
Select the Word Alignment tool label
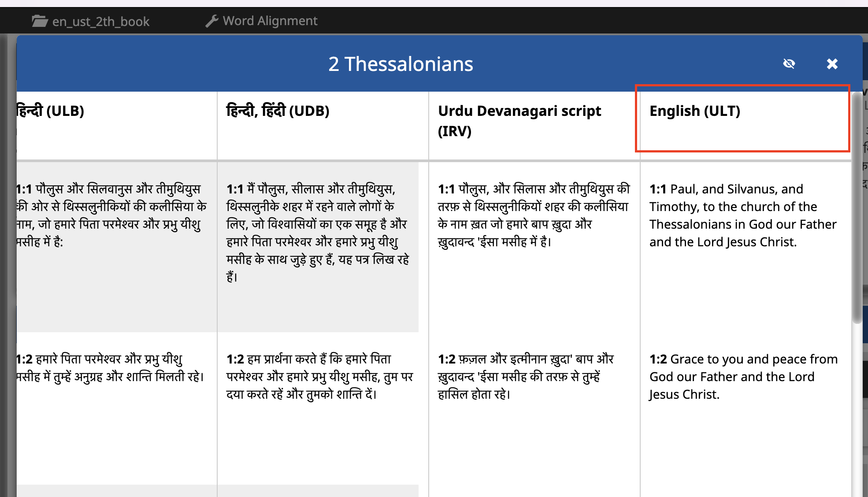(270, 21)
